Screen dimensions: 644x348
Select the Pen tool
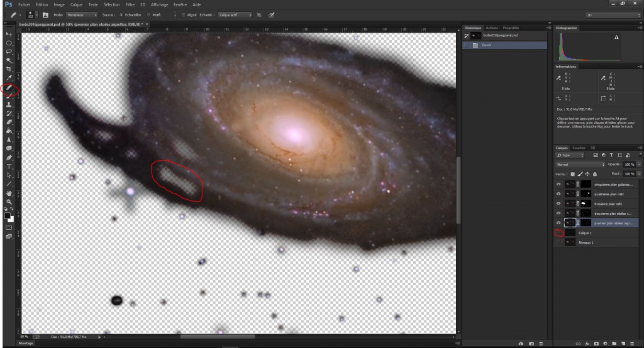[9, 158]
